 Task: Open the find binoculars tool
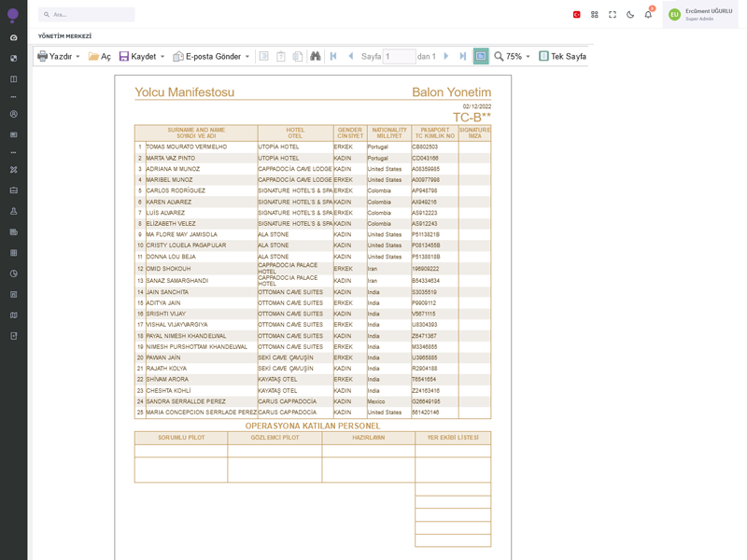coord(316,56)
